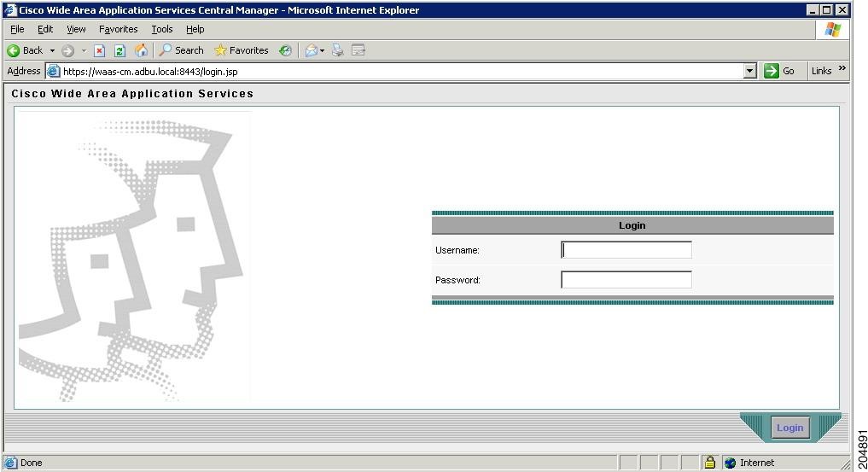868x472 pixels.
Task: Refresh the page with green arrows icon
Action: [119, 51]
